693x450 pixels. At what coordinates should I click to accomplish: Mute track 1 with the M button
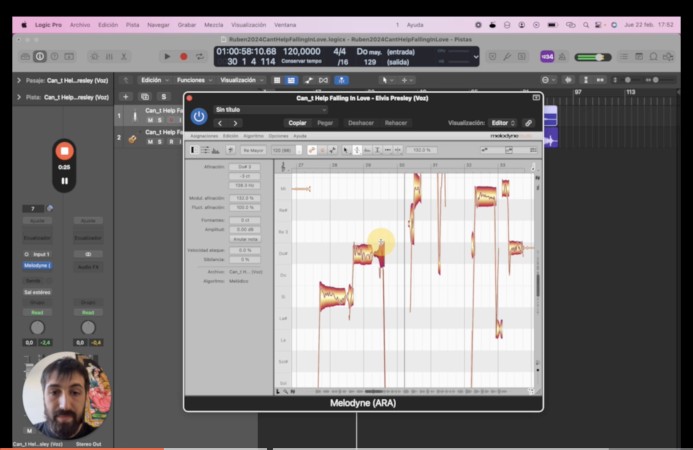coord(150,120)
